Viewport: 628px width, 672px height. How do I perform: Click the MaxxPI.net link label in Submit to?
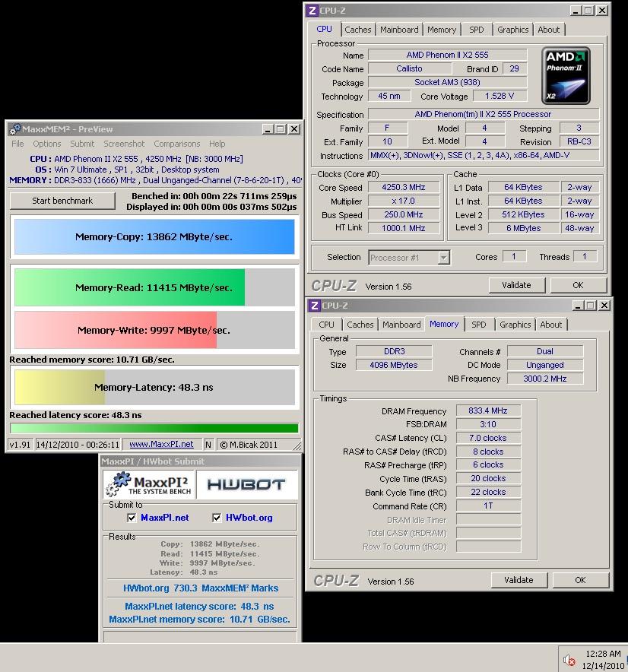(165, 518)
